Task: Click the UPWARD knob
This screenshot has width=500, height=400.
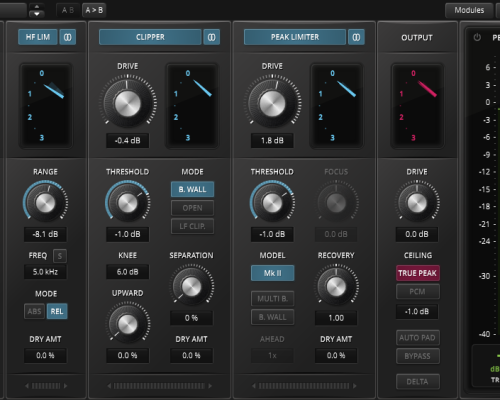Action: tap(128, 324)
